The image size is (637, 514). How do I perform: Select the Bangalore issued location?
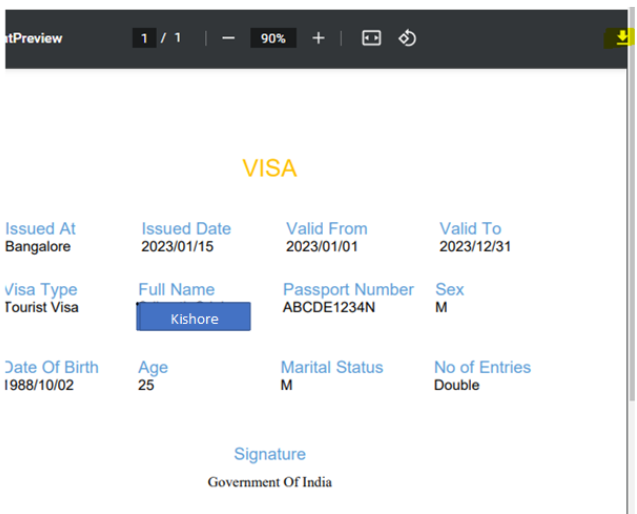tap(38, 246)
